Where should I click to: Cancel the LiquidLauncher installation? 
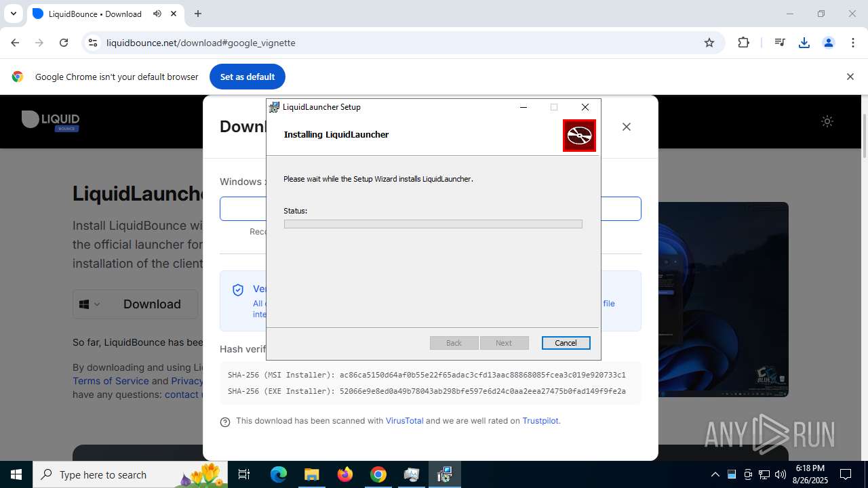coord(566,343)
